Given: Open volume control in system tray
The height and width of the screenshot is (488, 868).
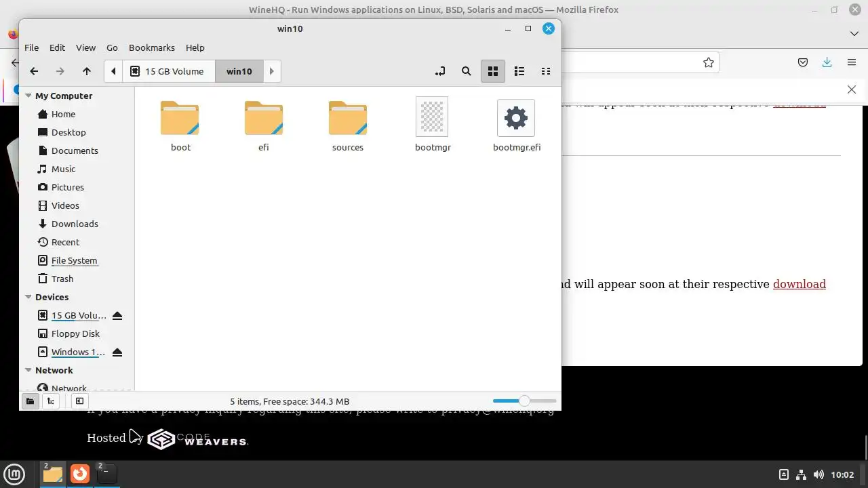Looking at the screenshot, I should click(818, 474).
